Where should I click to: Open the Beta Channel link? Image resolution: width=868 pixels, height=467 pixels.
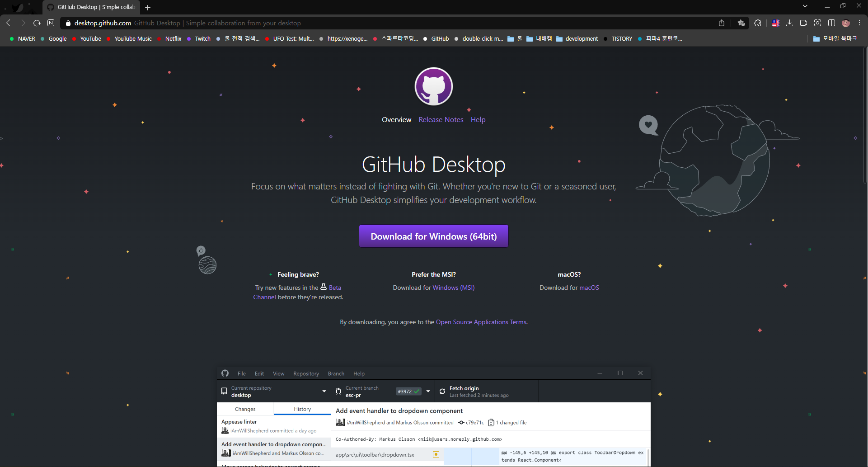click(x=335, y=288)
